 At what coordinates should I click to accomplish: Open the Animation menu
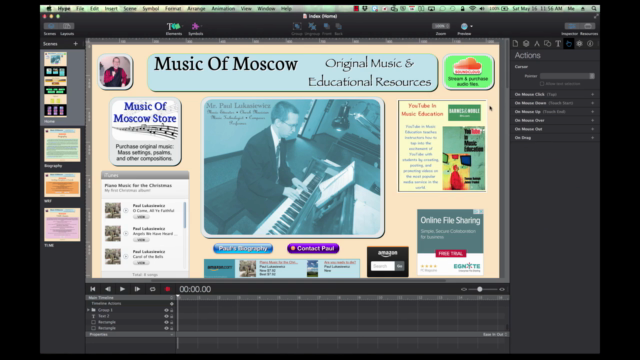tap(223, 9)
